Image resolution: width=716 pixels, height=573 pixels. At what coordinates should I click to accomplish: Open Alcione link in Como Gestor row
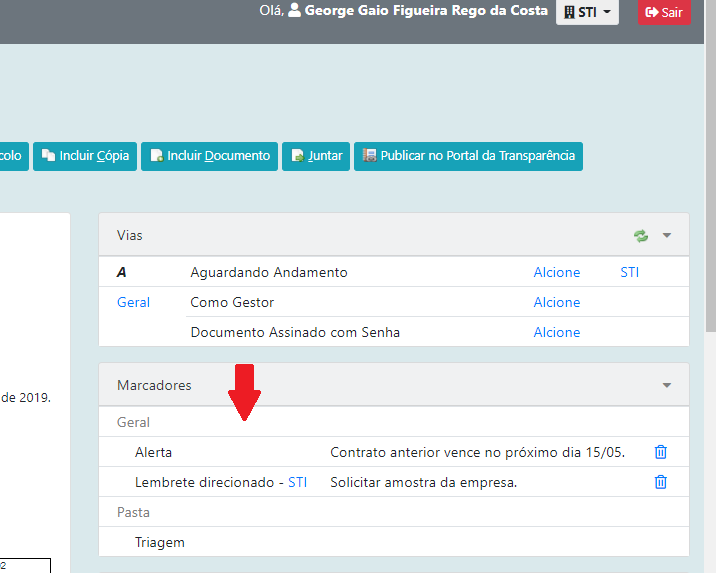pyautogui.click(x=556, y=302)
